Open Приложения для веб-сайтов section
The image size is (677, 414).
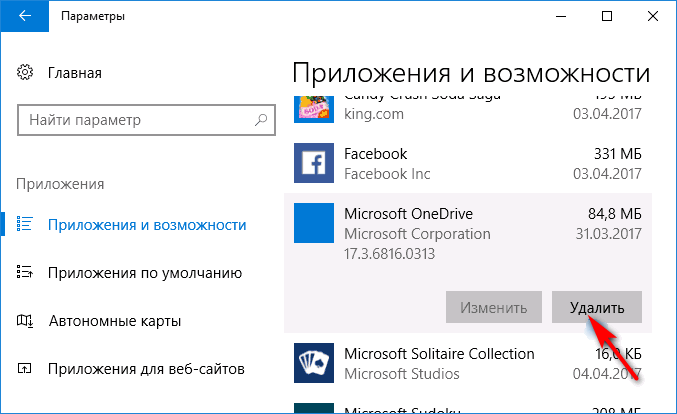click(x=146, y=369)
